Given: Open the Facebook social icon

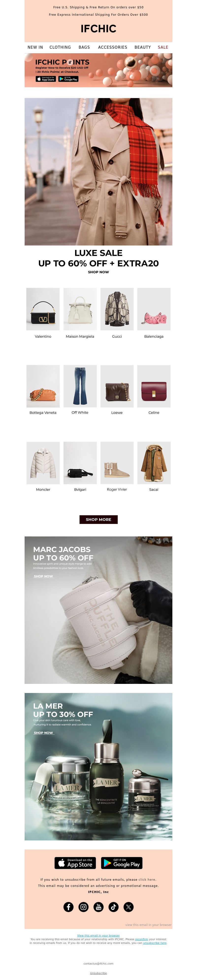Looking at the screenshot, I should [68, 907].
